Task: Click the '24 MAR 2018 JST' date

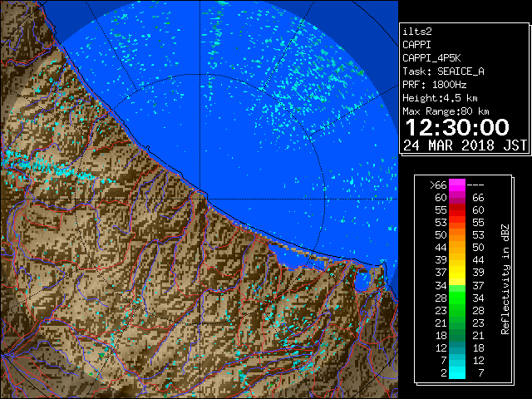Action: pyautogui.click(x=465, y=145)
